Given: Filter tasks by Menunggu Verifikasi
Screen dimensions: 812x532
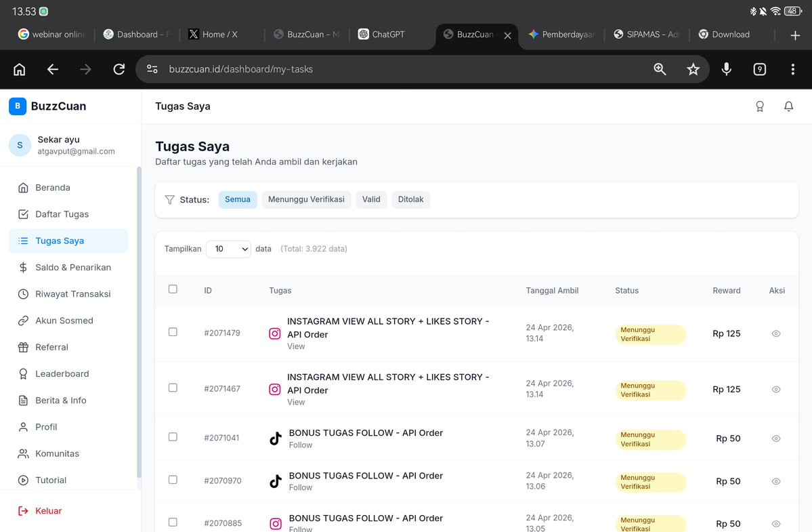Looking at the screenshot, I should click(x=306, y=199).
